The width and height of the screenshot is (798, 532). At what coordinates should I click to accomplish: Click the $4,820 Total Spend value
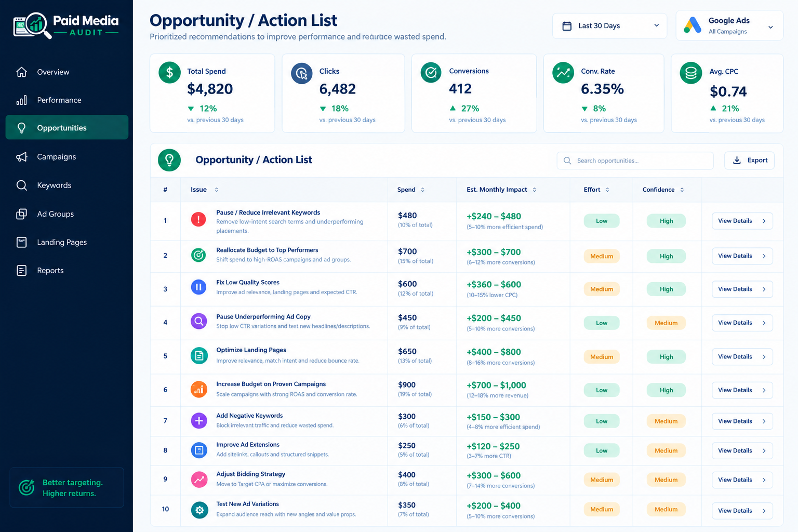click(210, 89)
